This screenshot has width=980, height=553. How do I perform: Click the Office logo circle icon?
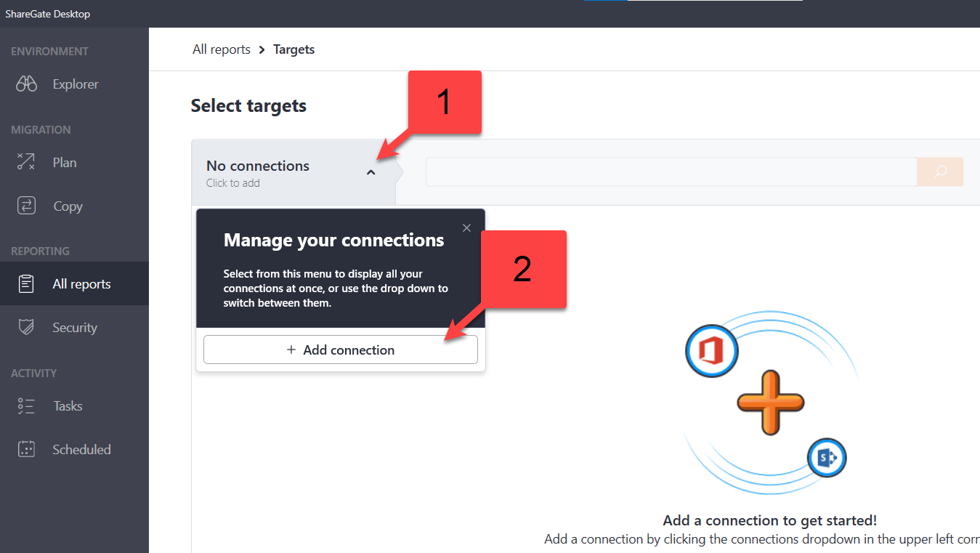[711, 352]
